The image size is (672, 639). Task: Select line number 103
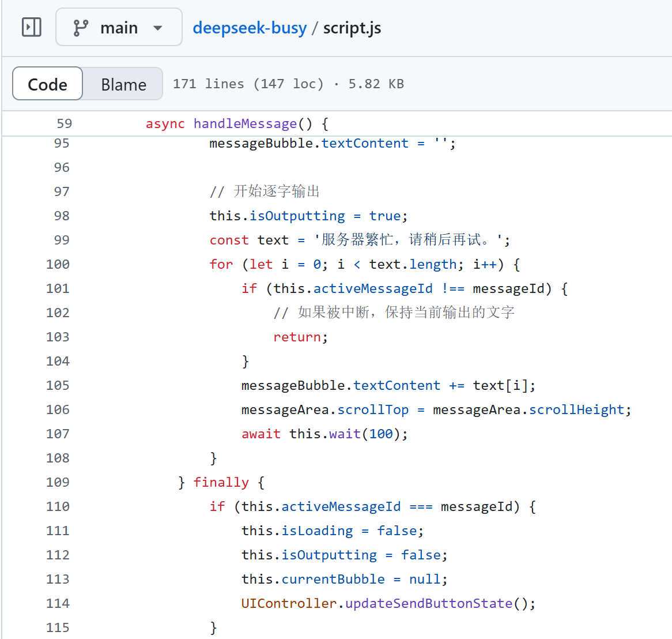click(x=58, y=337)
